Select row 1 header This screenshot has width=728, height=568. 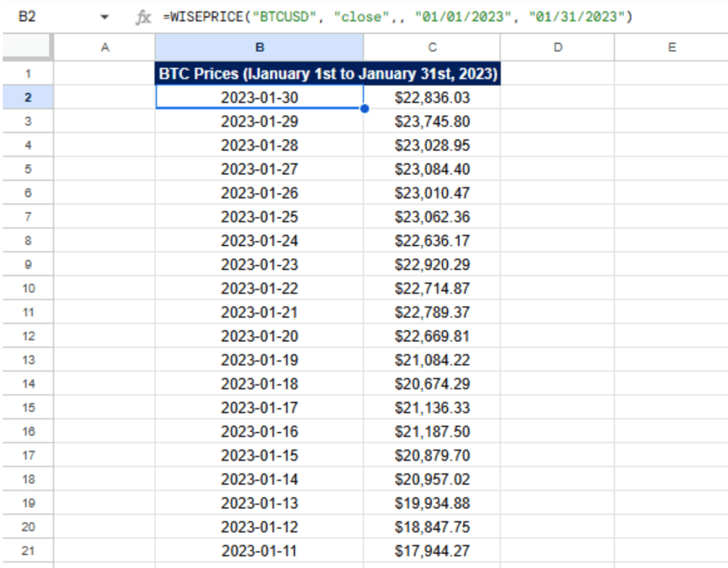pos(27,74)
